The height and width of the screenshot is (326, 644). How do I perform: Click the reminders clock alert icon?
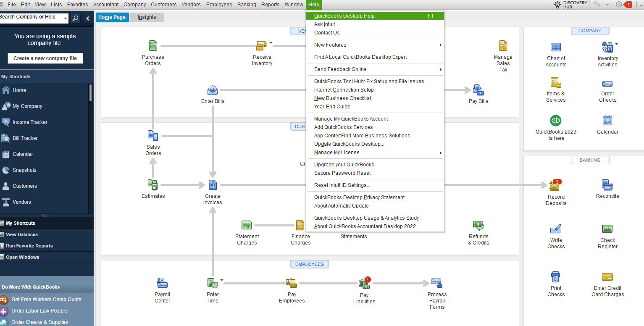click(x=623, y=5)
